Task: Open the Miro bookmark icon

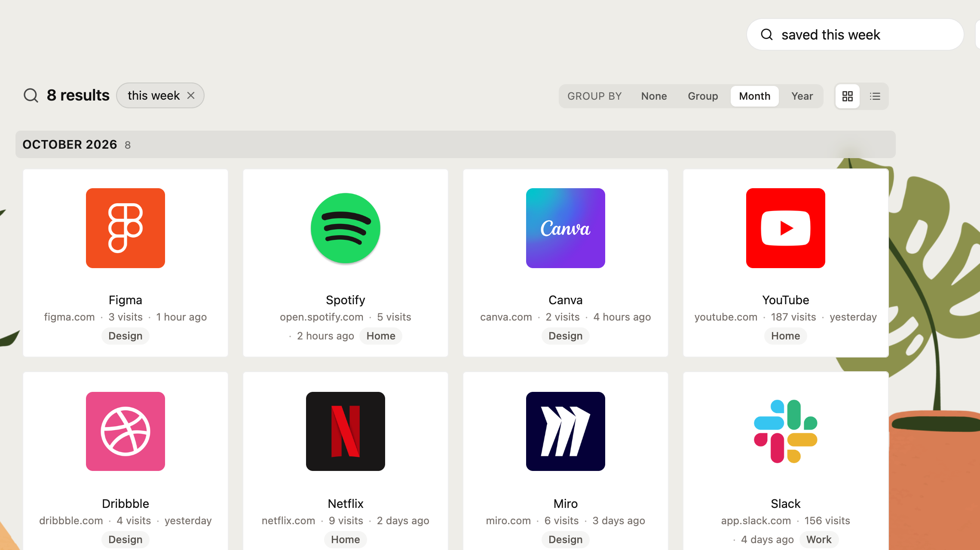Action: pos(566,431)
